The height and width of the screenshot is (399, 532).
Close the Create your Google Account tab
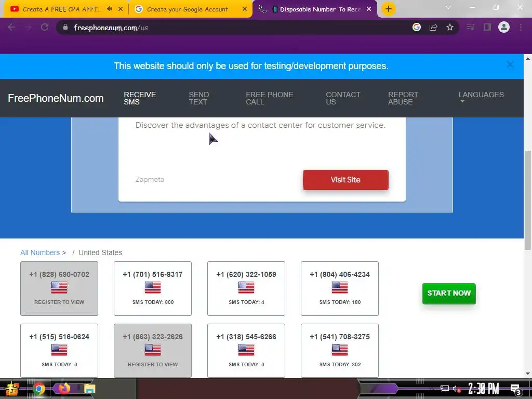(x=245, y=9)
